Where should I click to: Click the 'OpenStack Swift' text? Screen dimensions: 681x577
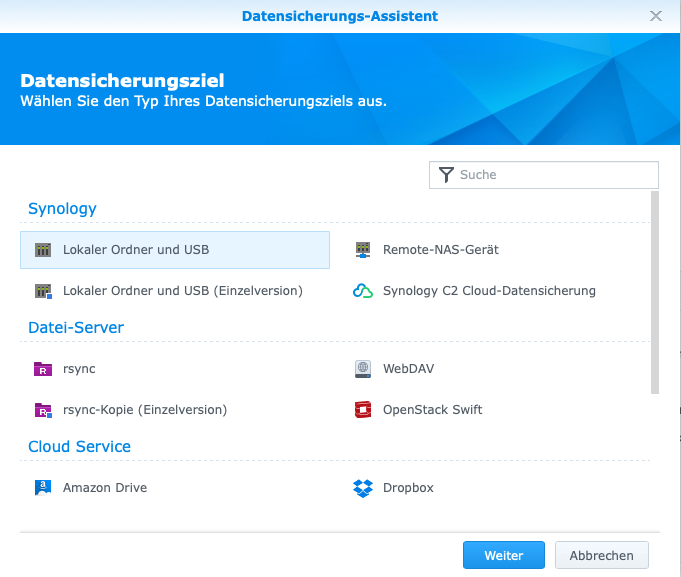point(433,410)
